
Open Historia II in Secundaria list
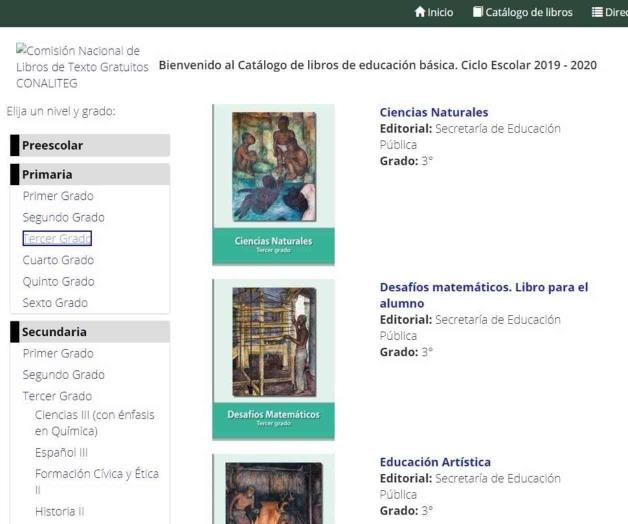[x=60, y=511]
